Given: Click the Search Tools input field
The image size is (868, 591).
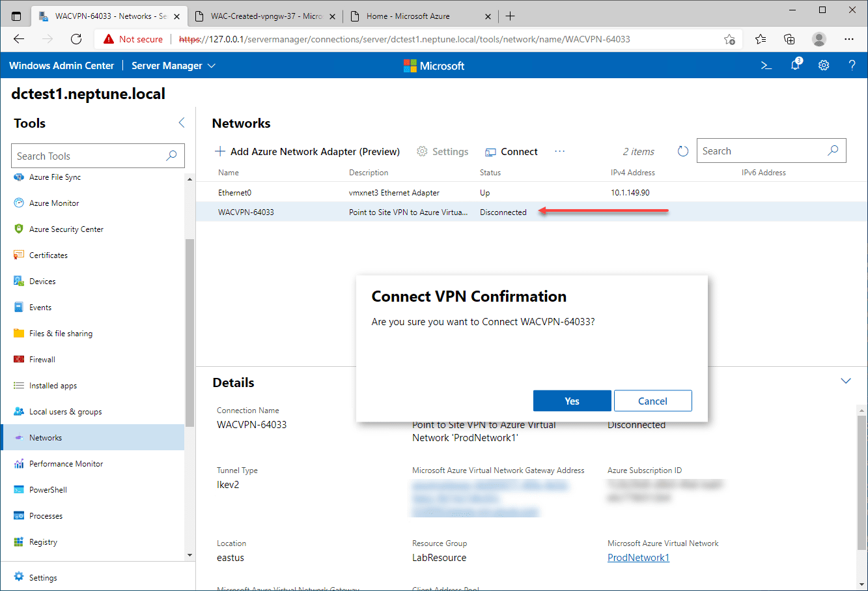Looking at the screenshot, I should pos(91,156).
